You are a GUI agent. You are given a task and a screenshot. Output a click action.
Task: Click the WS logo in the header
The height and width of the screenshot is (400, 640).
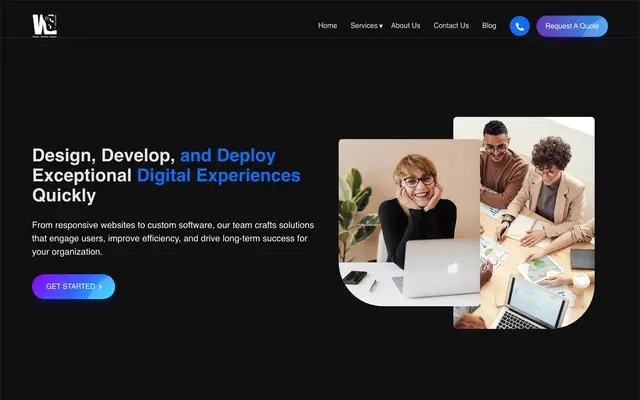pos(45,25)
